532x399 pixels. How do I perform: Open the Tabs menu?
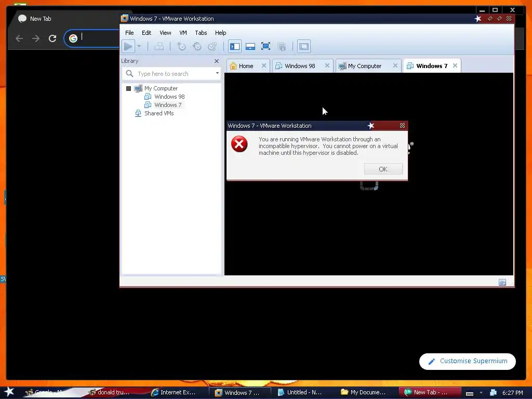tap(201, 33)
